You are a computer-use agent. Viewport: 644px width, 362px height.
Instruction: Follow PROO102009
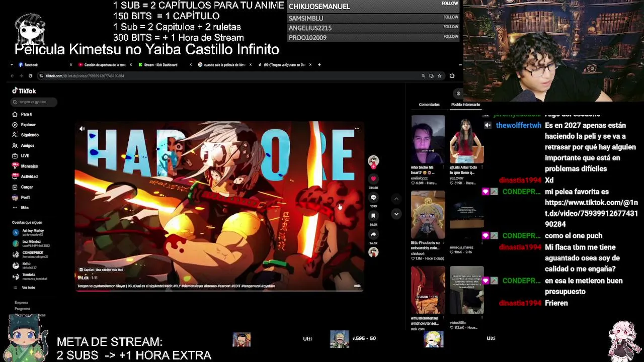tap(451, 36)
